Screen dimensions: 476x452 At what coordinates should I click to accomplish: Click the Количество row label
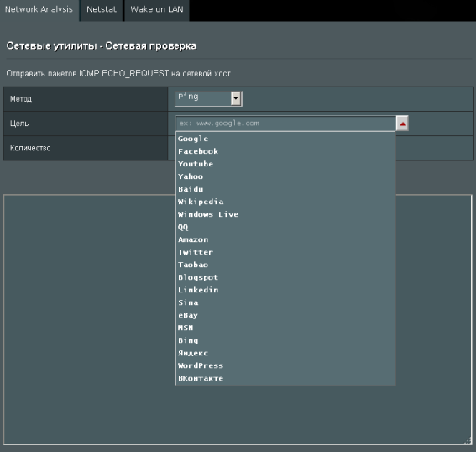point(30,148)
